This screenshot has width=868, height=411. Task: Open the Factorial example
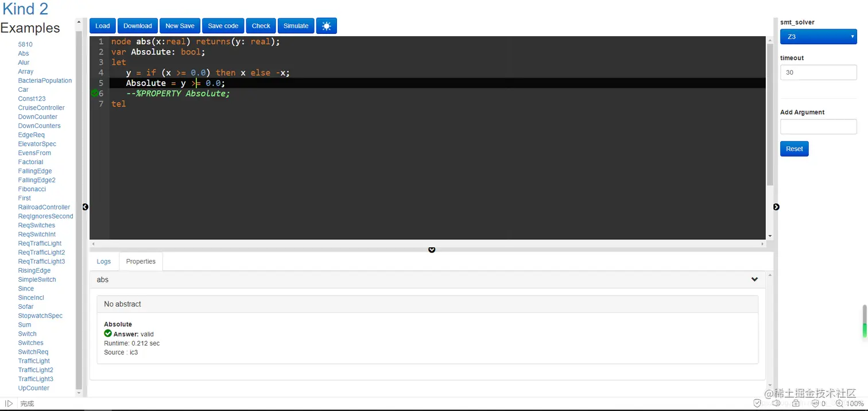point(31,162)
